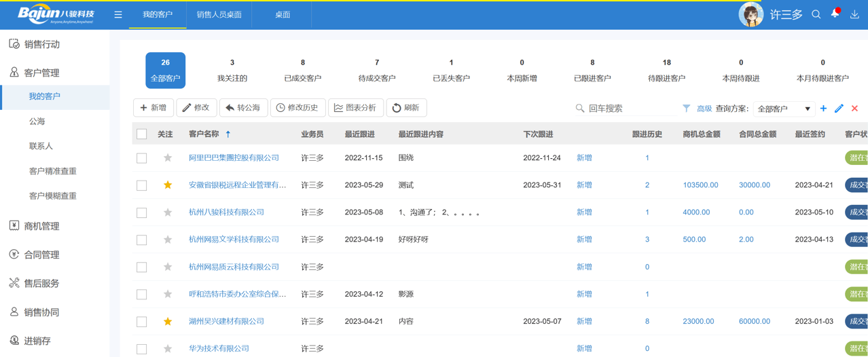Image resolution: width=868 pixels, height=357 pixels.
Task: Switch to the 销售人员桌面 tab
Action: point(219,14)
